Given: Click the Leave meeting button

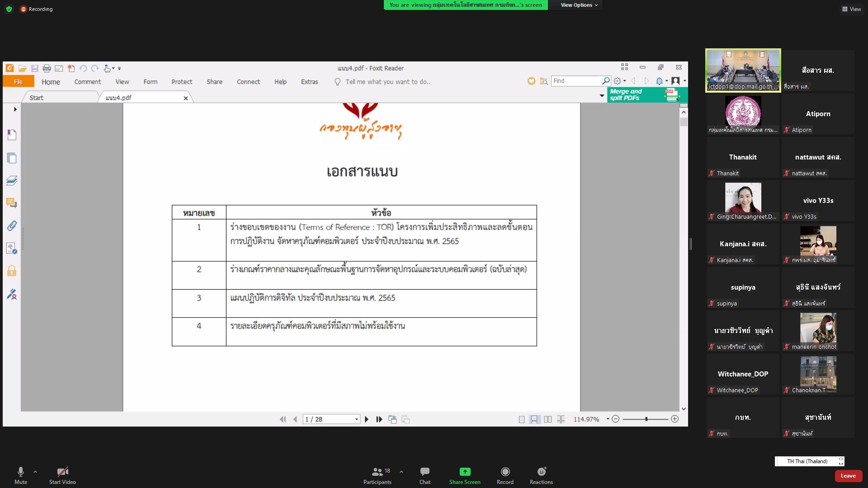Looking at the screenshot, I should click(x=848, y=476).
